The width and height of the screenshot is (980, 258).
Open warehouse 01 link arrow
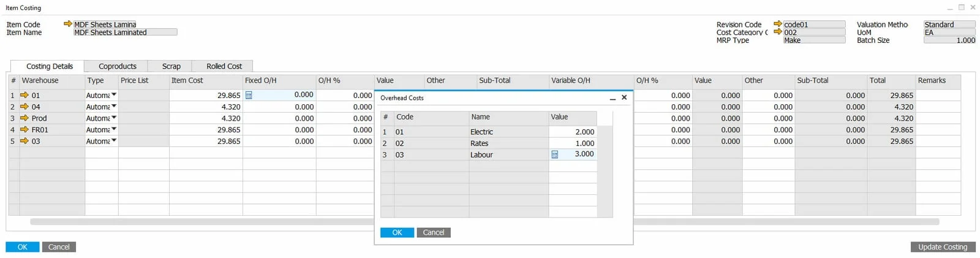(24, 95)
